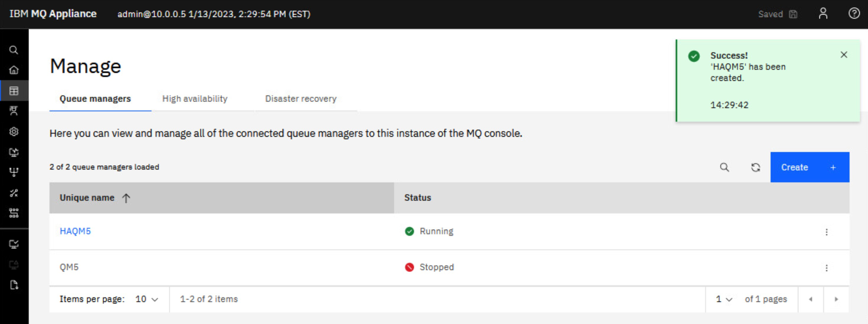This screenshot has width=868, height=324.
Task: Click the network fork icon in sidebar
Action: click(x=14, y=172)
